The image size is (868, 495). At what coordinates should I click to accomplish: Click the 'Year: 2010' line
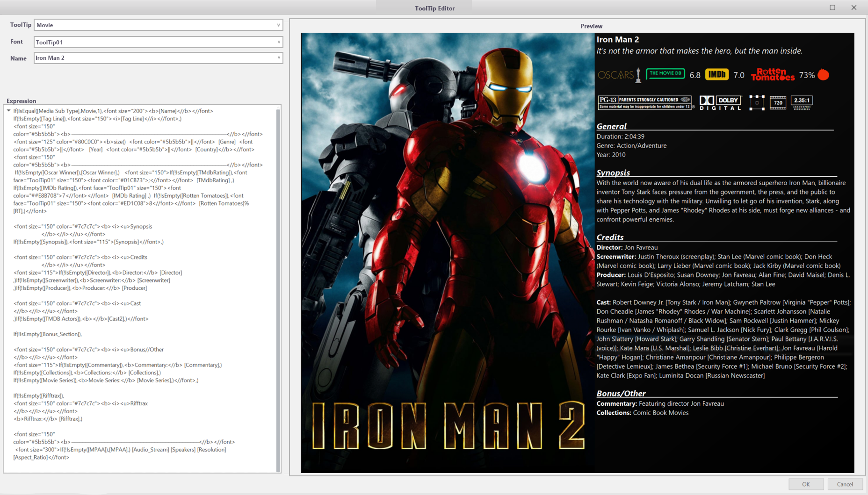[611, 155]
